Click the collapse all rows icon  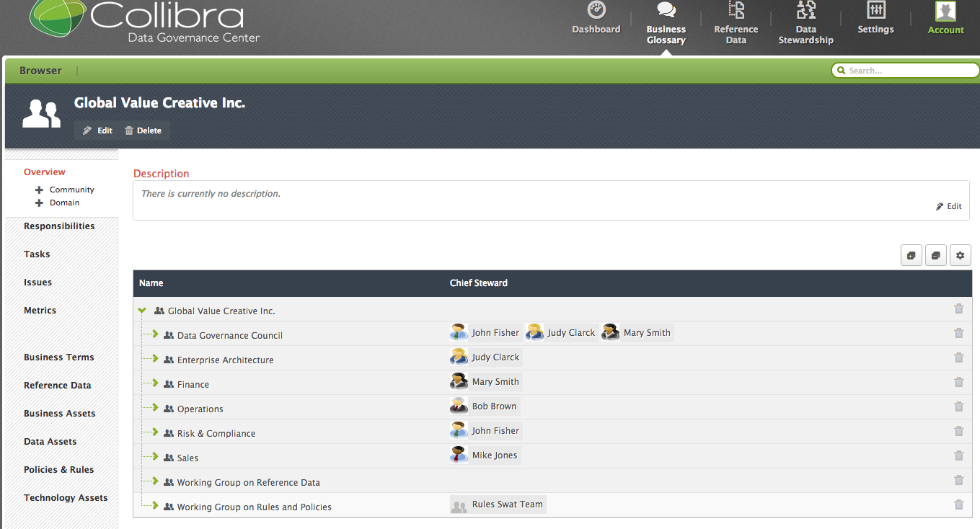click(936, 255)
